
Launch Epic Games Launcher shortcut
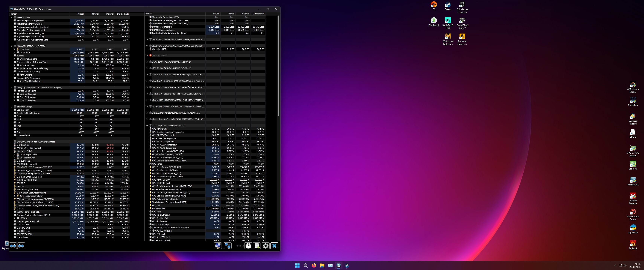tap(462, 7)
